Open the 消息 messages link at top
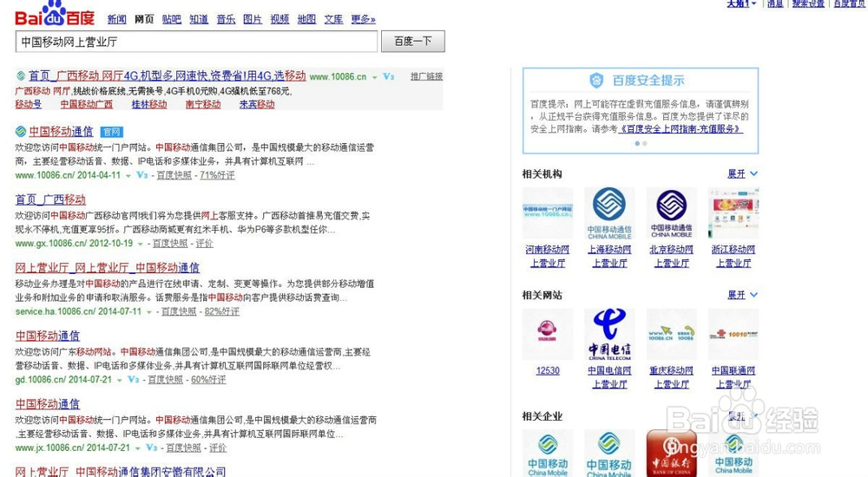This screenshot has height=477, width=868. 775,3
